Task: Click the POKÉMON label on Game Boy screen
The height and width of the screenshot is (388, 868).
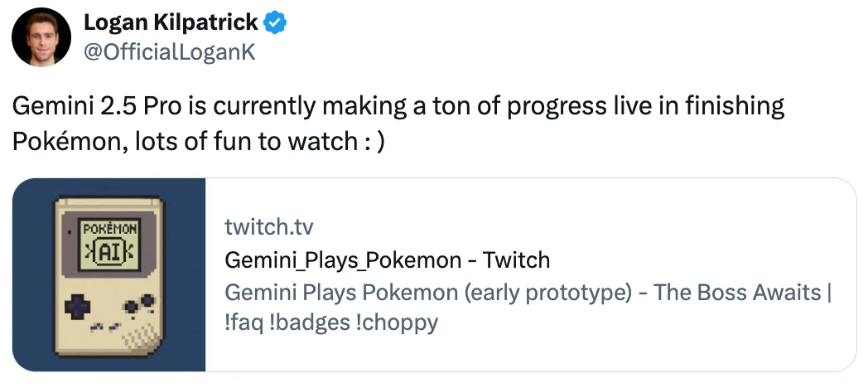Action: pos(109,228)
